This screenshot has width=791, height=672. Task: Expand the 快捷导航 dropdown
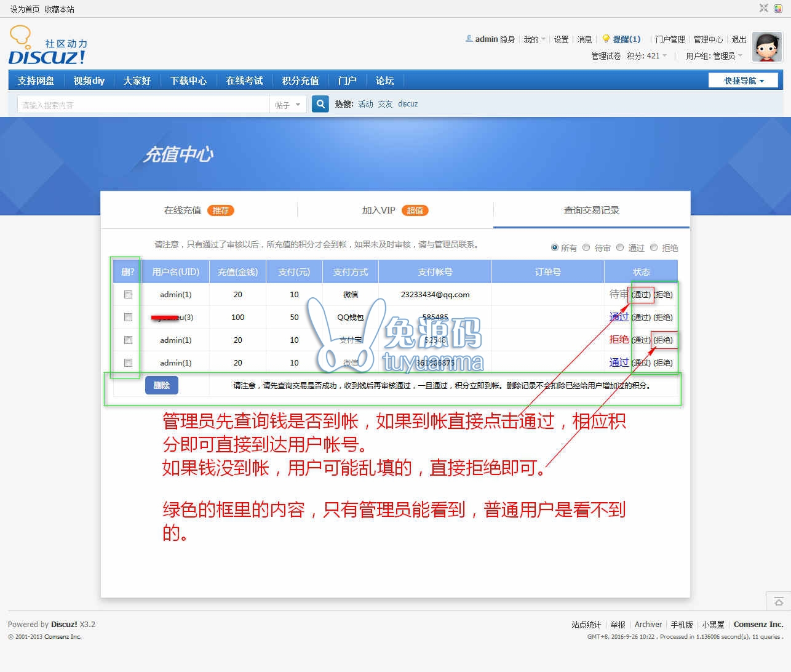coord(743,81)
